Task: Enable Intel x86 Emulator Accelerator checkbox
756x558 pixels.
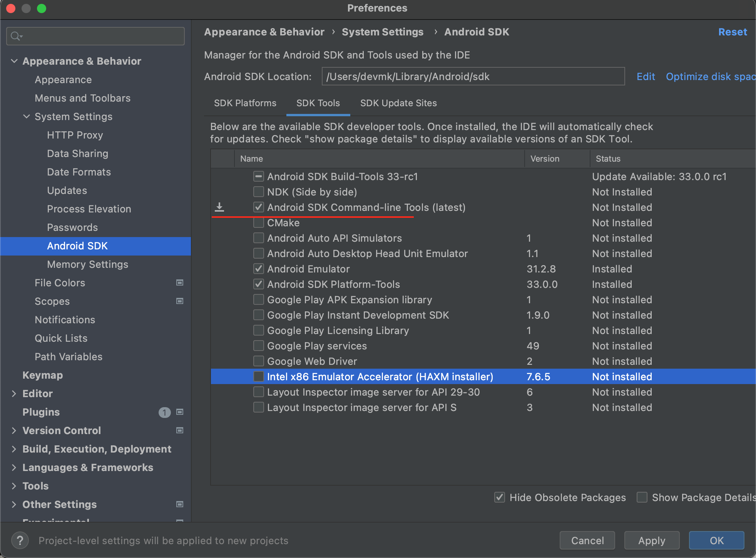Action: click(x=259, y=376)
